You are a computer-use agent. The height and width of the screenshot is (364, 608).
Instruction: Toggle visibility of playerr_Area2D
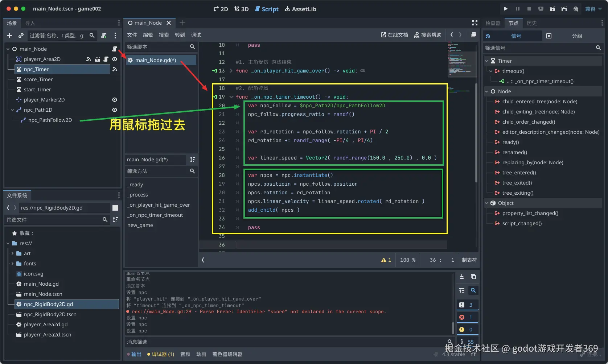(x=115, y=59)
